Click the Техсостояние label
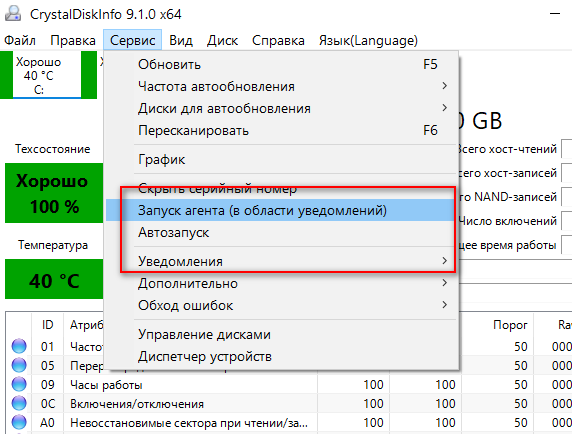 click(53, 149)
